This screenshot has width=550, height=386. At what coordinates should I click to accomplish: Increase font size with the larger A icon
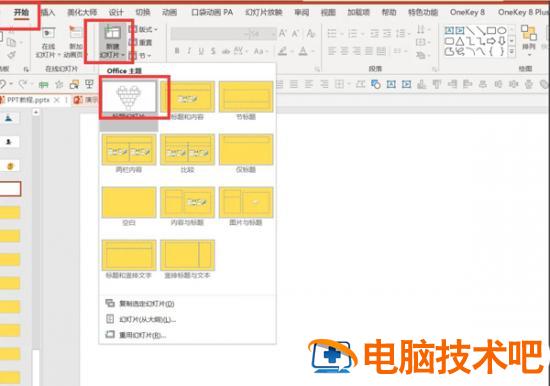coord(283,33)
